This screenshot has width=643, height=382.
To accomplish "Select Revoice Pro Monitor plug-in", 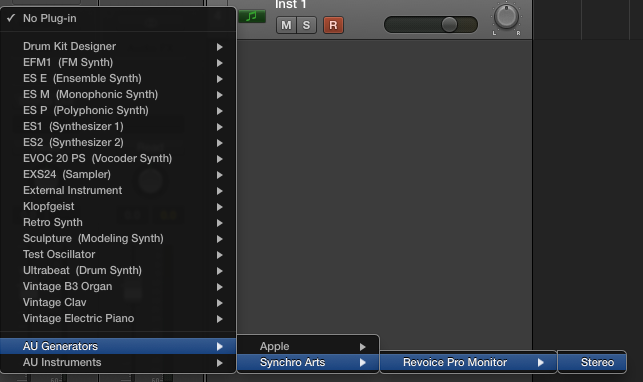I will coord(468,362).
